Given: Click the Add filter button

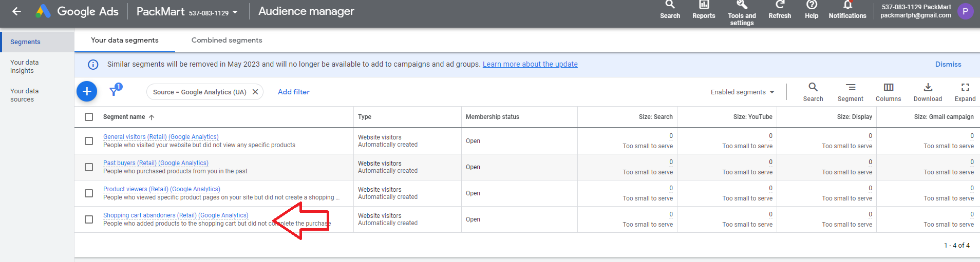Looking at the screenshot, I should tap(294, 92).
